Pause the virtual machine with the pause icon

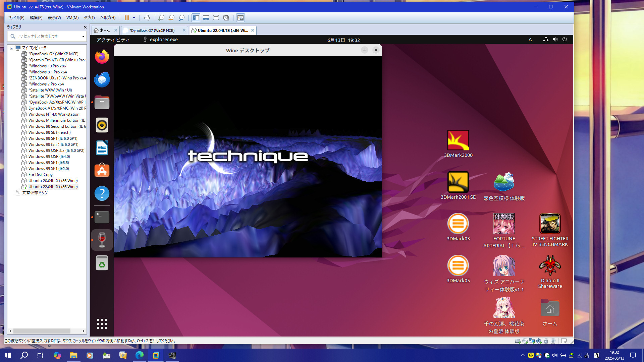coord(127,18)
